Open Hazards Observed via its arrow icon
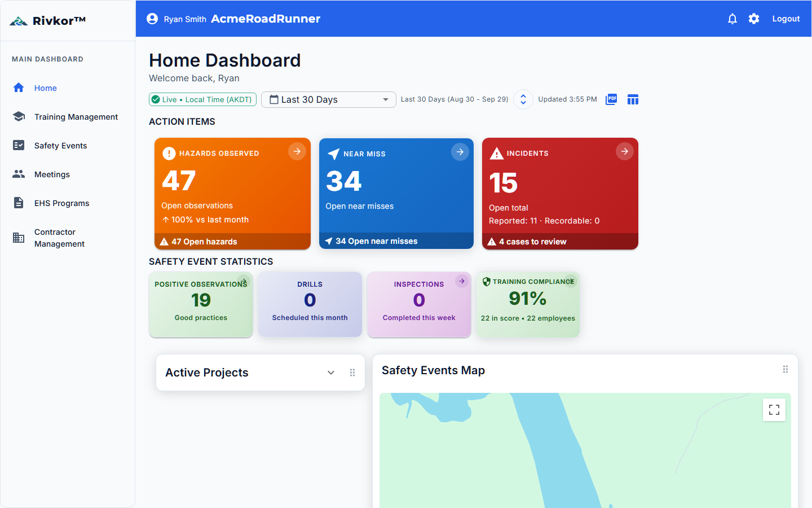This screenshot has height=508, width=812. 297,151
